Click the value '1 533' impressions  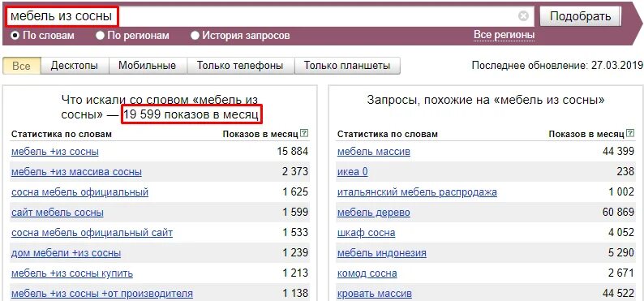[x=295, y=233]
